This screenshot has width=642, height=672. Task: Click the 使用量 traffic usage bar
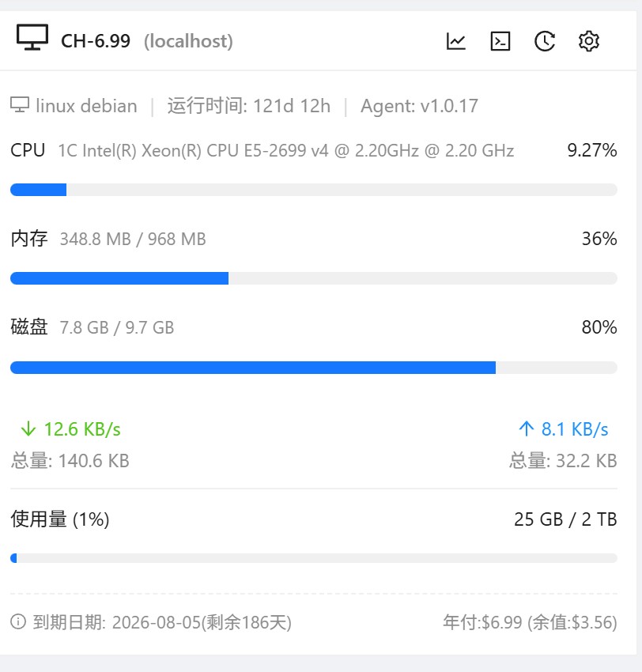click(x=313, y=558)
